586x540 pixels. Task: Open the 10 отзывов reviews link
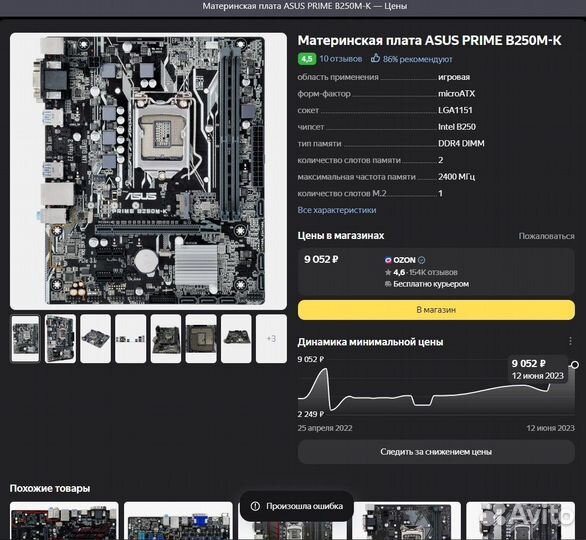(x=340, y=59)
